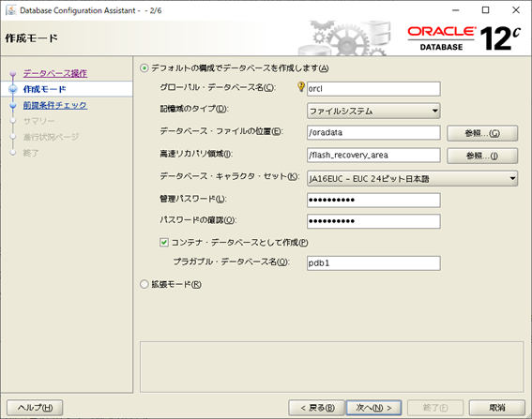Go to データベース操作 step in sidebar
532x419 pixels.
[55, 73]
